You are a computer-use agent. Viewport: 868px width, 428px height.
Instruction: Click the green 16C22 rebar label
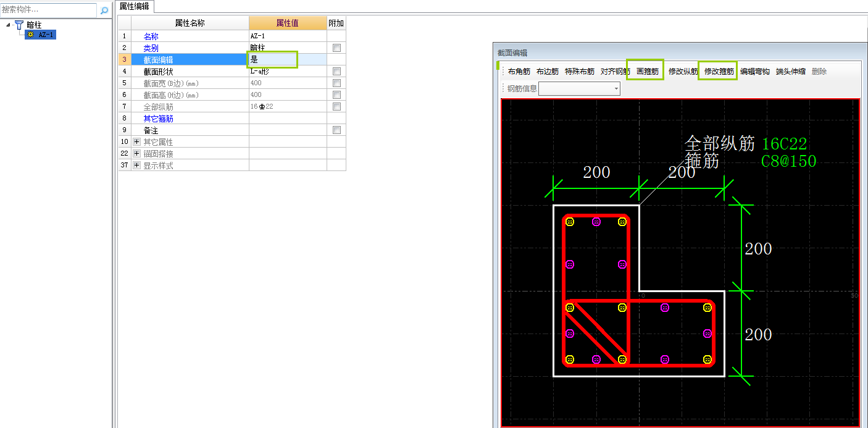tap(784, 144)
